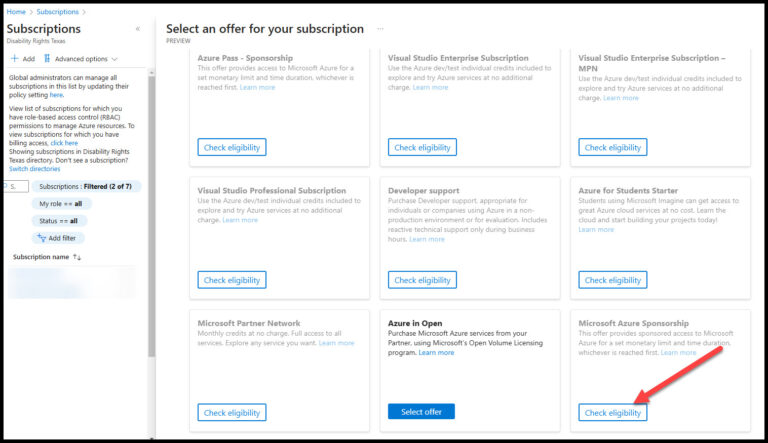768x443 pixels.
Task: Open Learn more in Azure for Students Starter card
Action: pyautogui.click(x=596, y=230)
